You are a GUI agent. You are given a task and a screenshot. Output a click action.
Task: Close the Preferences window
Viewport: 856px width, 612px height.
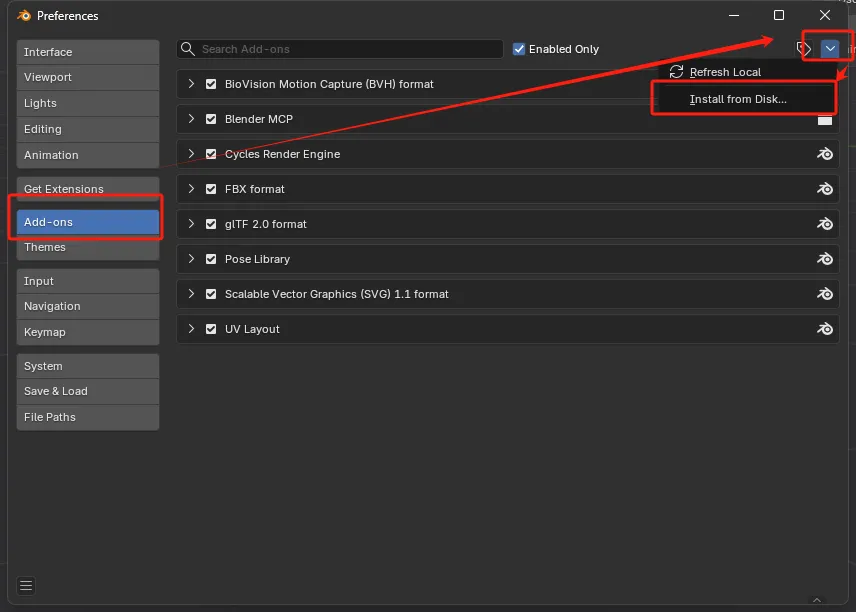[x=824, y=15]
